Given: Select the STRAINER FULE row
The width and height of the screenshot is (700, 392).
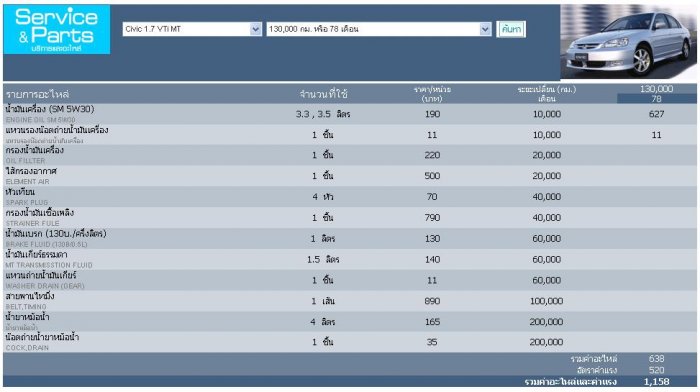Looking at the screenshot, I should pos(350,217).
